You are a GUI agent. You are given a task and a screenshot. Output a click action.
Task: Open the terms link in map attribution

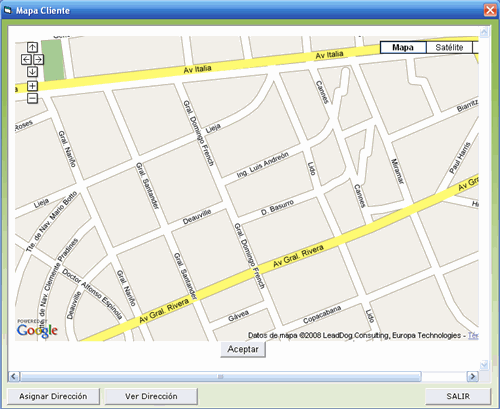[473, 335]
